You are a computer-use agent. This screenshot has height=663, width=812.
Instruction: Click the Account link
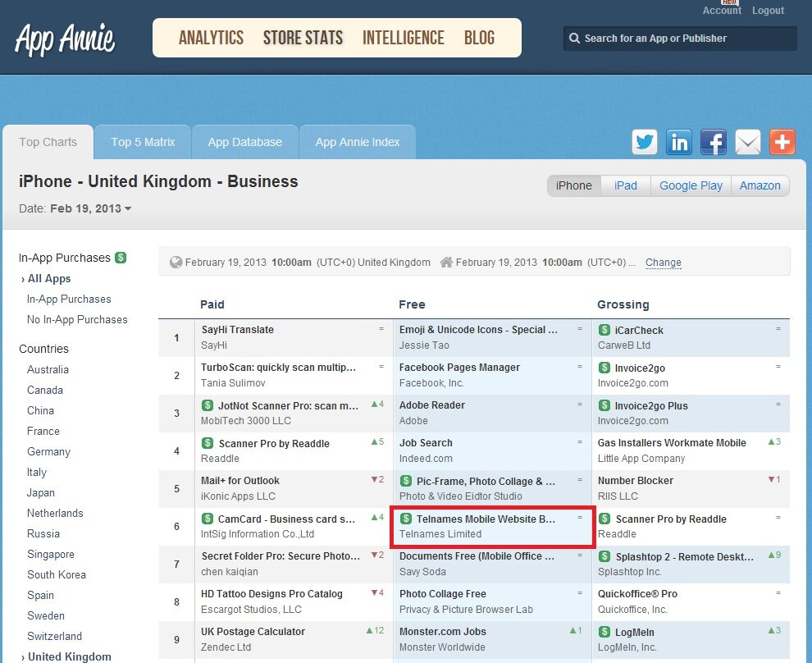point(722,11)
